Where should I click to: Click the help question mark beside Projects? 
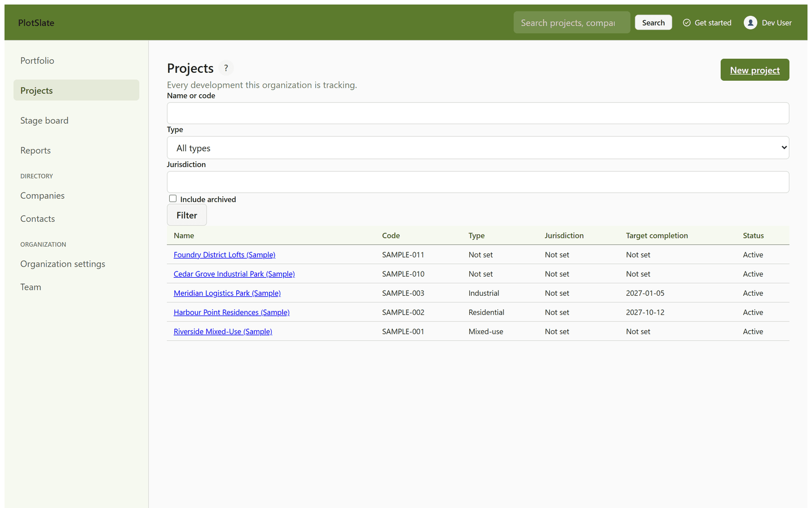point(226,68)
